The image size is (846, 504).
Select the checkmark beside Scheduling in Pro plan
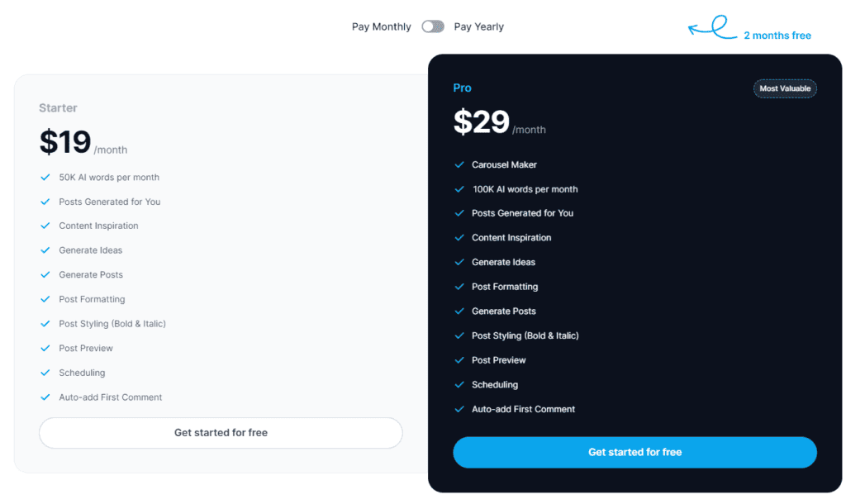pyautogui.click(x=459, y=384)
